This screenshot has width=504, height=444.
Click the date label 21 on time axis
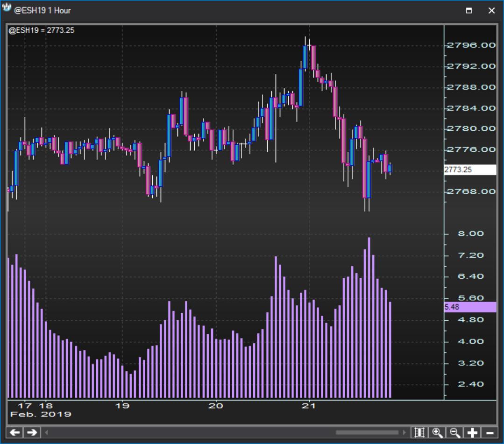(x=309, y=406)
